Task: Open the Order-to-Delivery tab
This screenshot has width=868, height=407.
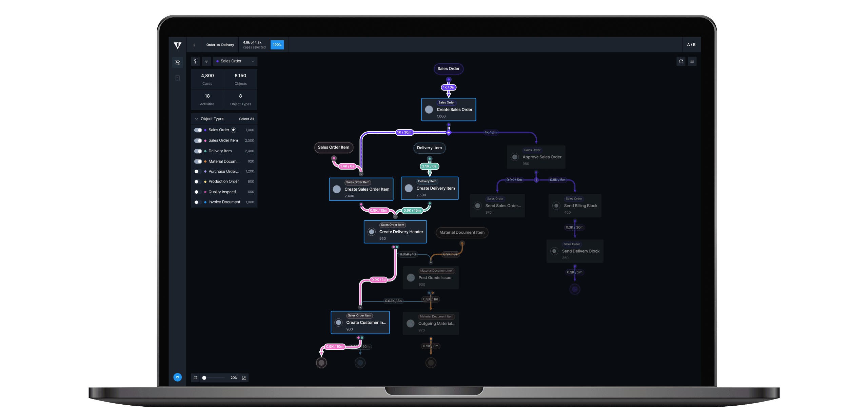Action: tap(220, 45)
